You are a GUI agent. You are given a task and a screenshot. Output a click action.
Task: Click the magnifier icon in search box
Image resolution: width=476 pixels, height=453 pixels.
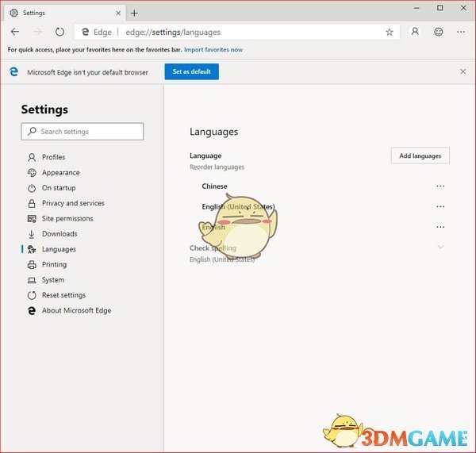click(x=32, y=131)
